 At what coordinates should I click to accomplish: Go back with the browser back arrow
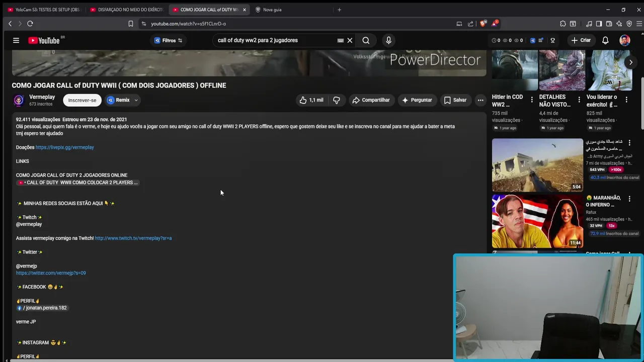pyautogui.click(x=10, y=24)
